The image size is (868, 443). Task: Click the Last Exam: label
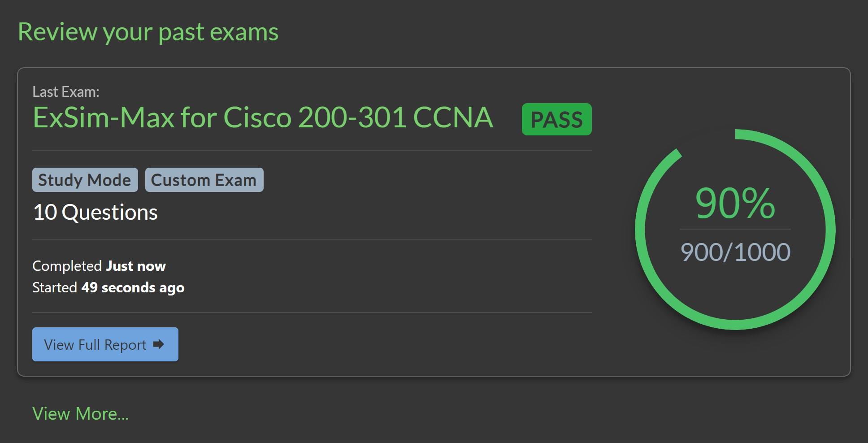66,92
